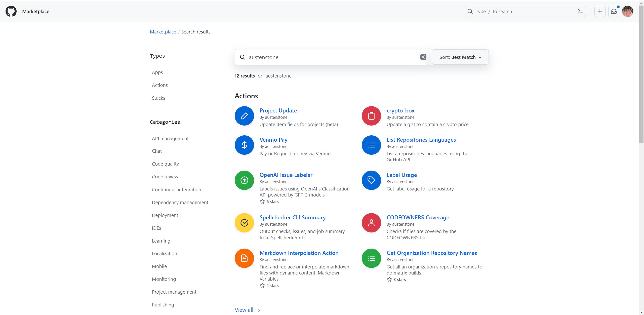
Task: Filter by Apps type
Action: coord(157,72)
